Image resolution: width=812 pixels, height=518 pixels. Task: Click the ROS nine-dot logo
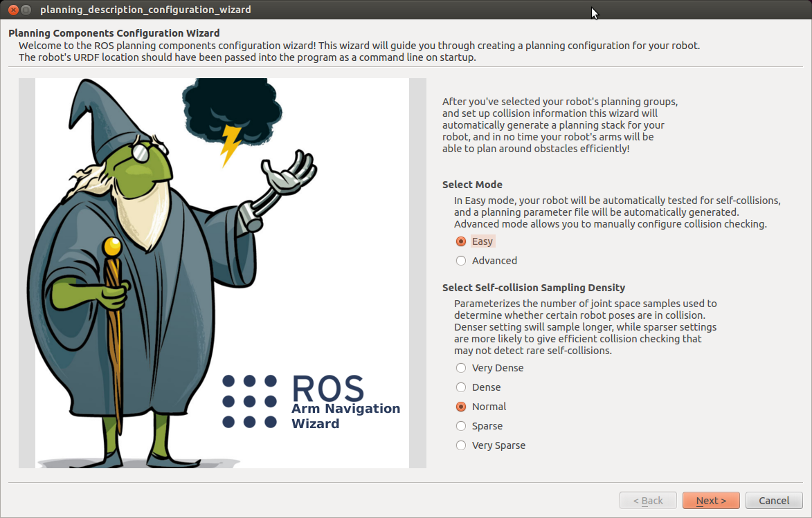click(x=249, y=401)
